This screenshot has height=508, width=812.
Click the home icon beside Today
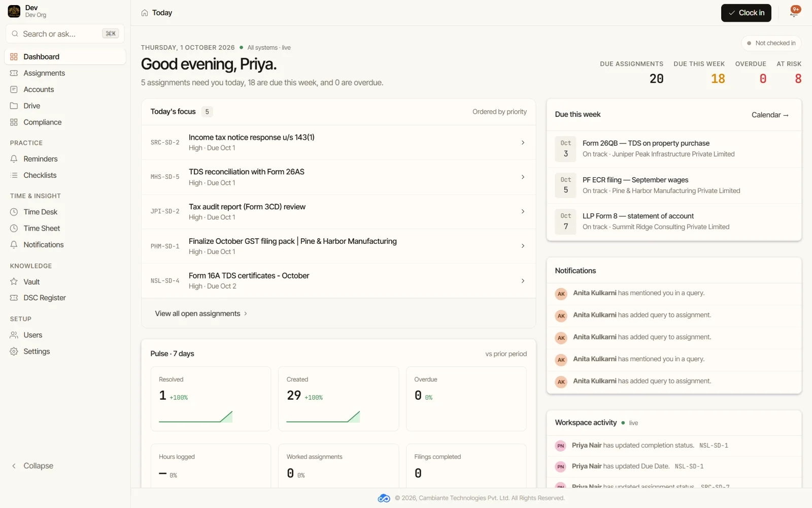(x=145, y=13)
